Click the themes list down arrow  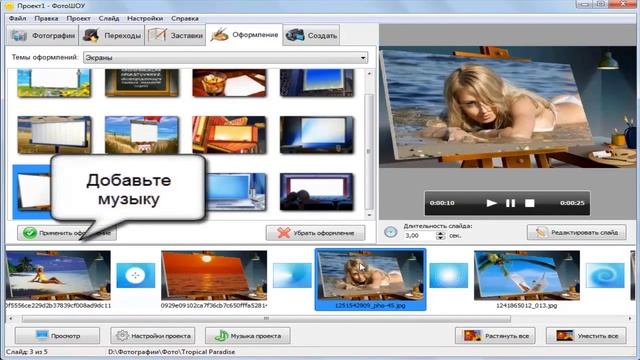click(369, 215)
